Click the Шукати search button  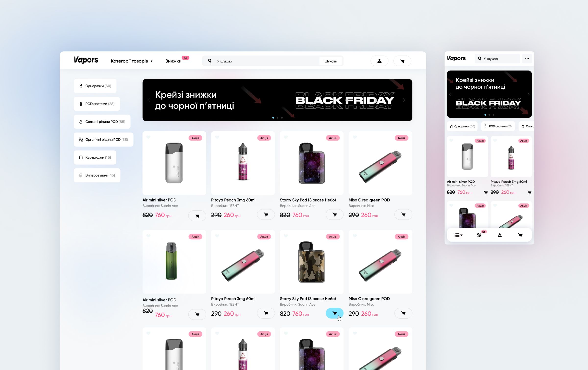[x=331, y=61]
